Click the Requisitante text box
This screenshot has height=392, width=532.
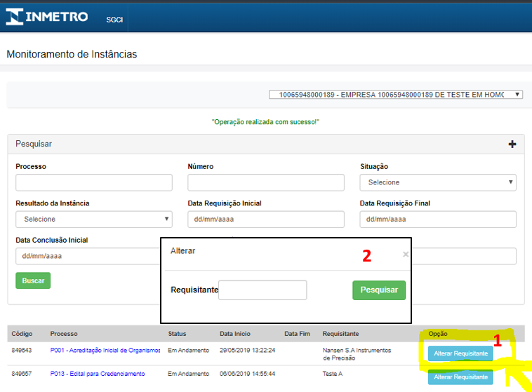(262, 290)
